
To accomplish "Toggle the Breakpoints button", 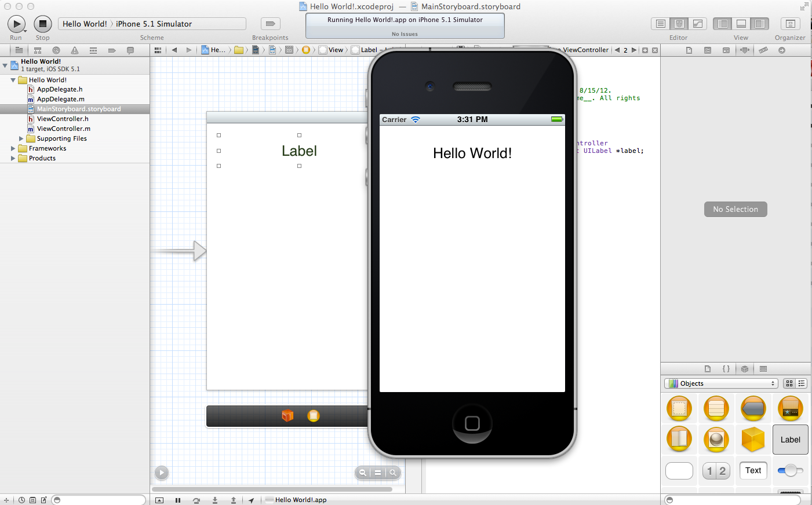I will tap(270, 24).
